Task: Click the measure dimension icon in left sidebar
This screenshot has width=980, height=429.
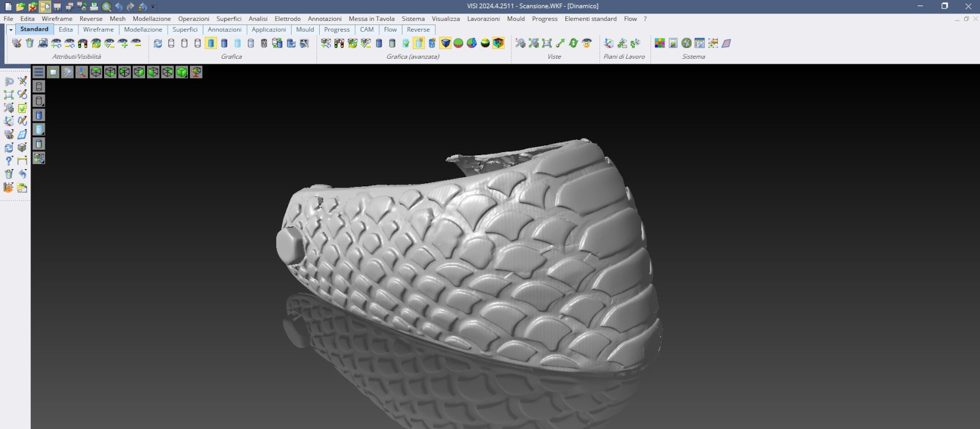Action: (x=22, y=161)
